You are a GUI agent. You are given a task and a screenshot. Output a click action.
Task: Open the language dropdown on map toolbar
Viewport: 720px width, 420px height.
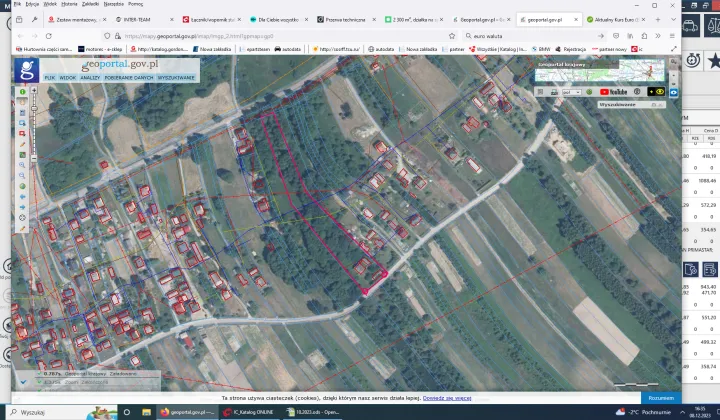point(572,92)
